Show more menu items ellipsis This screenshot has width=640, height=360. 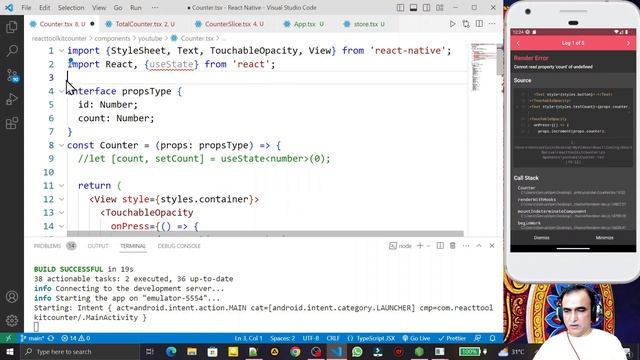(155, 8)
